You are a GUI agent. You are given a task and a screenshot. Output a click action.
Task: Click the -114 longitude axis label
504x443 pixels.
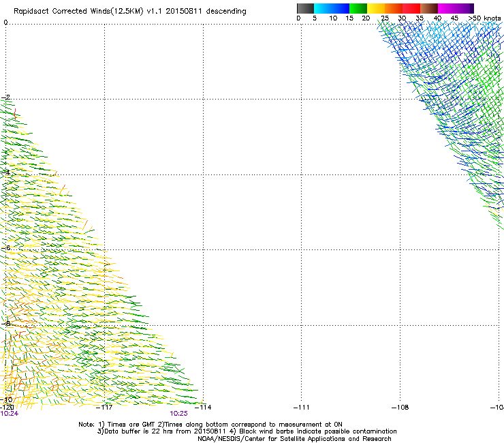pos(203,408)
